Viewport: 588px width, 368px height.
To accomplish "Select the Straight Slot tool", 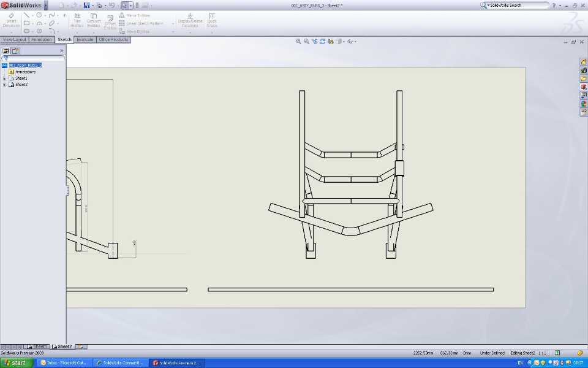I will (26, 31).
